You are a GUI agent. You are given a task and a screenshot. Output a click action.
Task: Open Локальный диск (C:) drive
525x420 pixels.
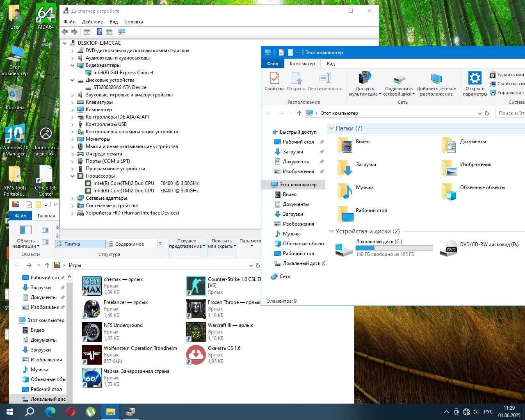(384, 248)
